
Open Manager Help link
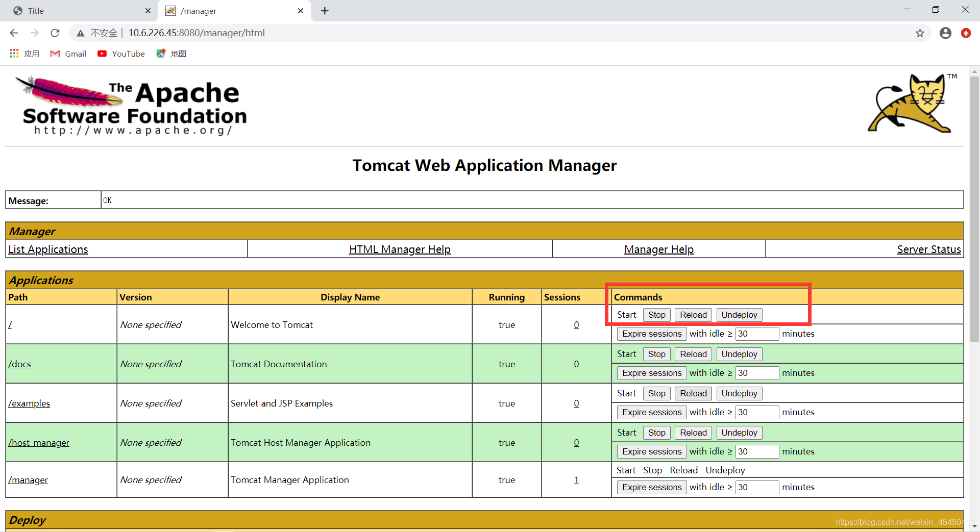coord(658,249)
